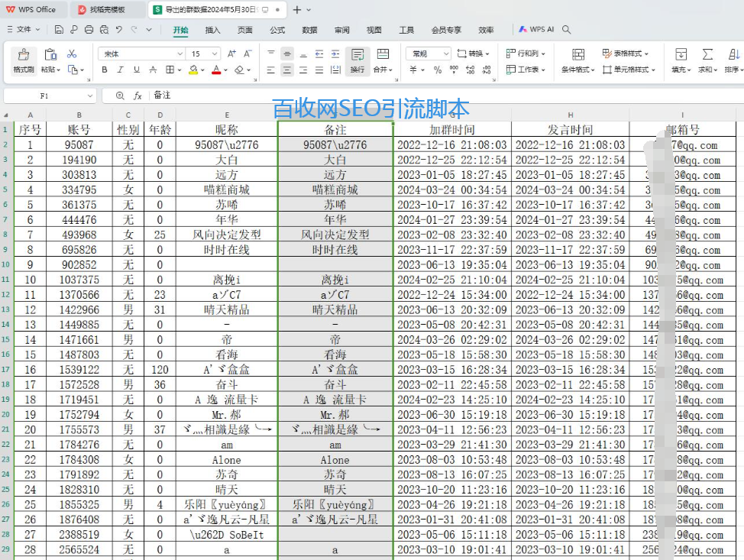Click Increase Indent icon
This screenshot has height=560, width=744.
tap(335, 53)
